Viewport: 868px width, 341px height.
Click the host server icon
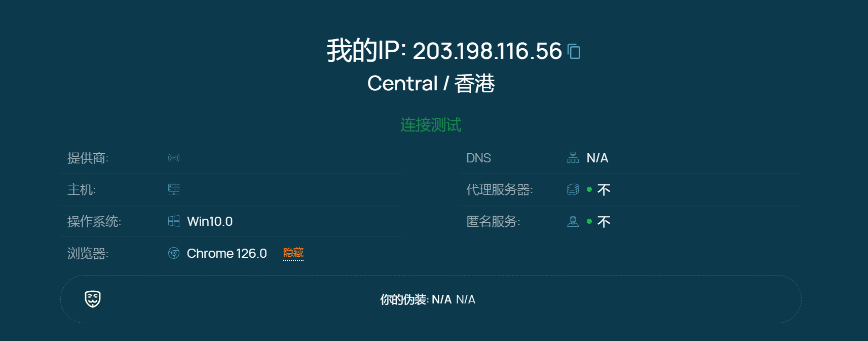pyautogui.click(x=174, y=189)
